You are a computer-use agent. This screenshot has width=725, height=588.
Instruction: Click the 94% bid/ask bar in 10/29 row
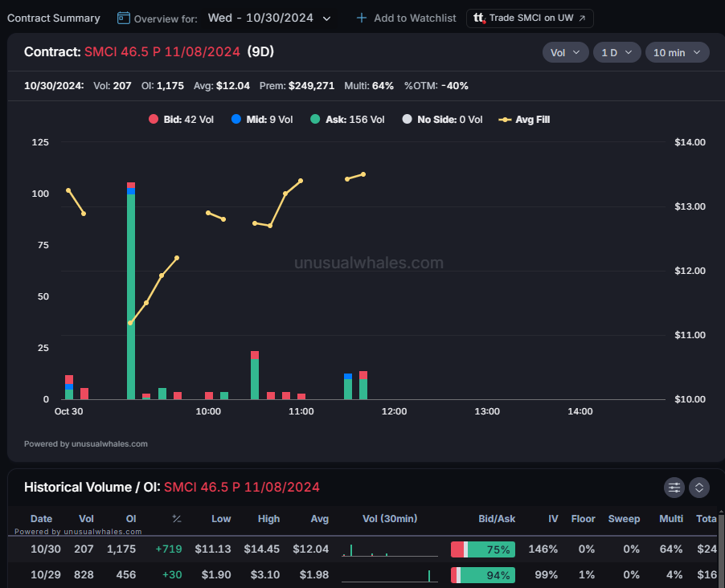pos(483,575)
